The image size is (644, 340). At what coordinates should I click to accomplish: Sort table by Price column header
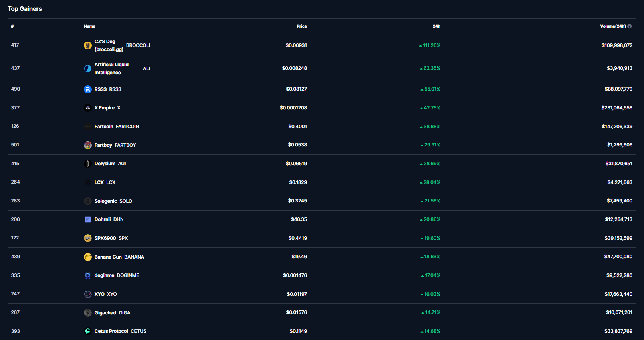tap(302, 26)
